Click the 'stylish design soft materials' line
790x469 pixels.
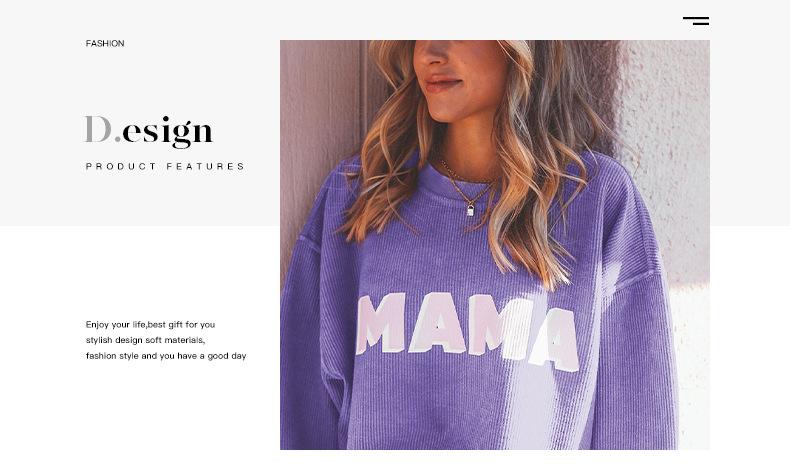145,340
